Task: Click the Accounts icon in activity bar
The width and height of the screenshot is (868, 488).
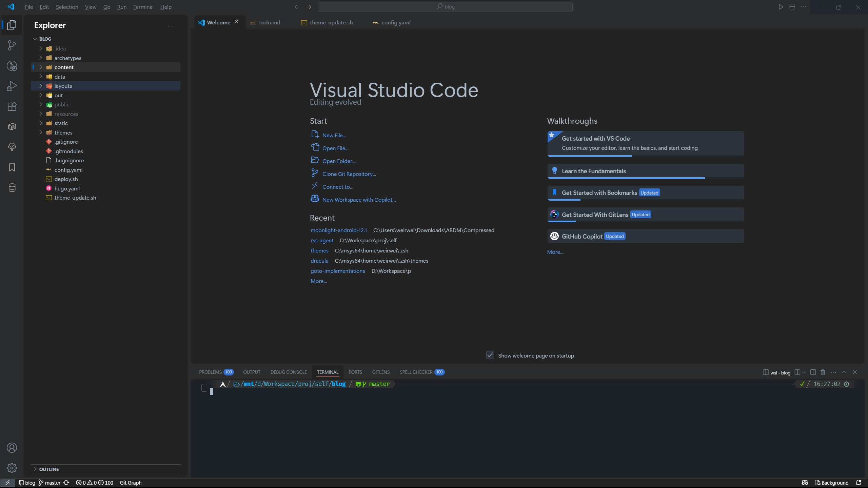Action: 12,448
